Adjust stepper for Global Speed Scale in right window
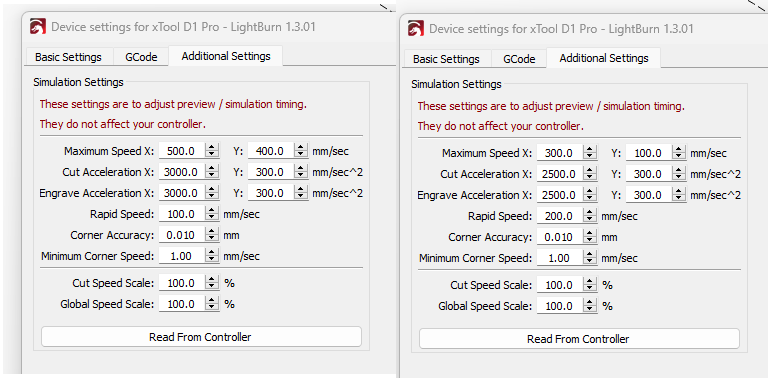The height and width of the screenshot is (378, 768). coord(590,306)
